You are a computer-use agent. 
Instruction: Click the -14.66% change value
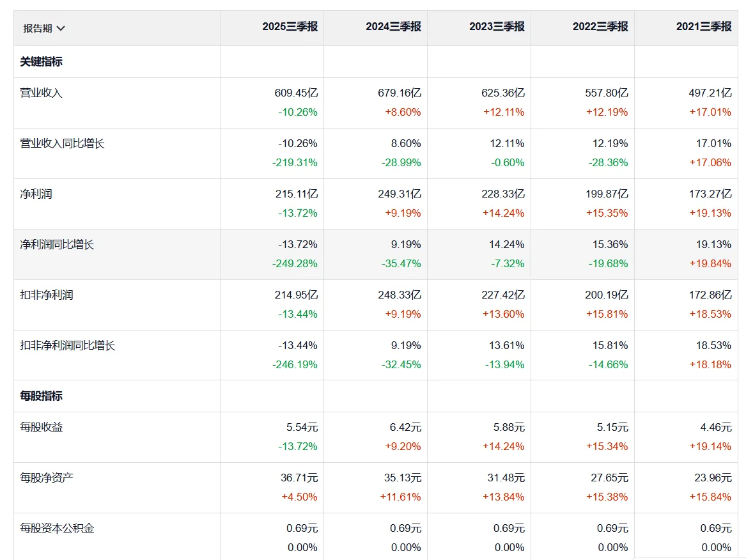tap(608, 364)
